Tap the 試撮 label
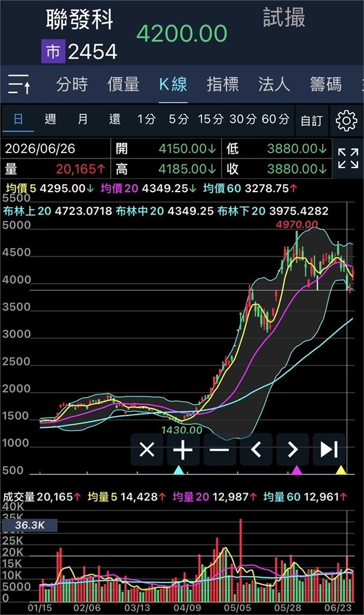The height and width of the screenshot is (615, 364). [284, 17]
